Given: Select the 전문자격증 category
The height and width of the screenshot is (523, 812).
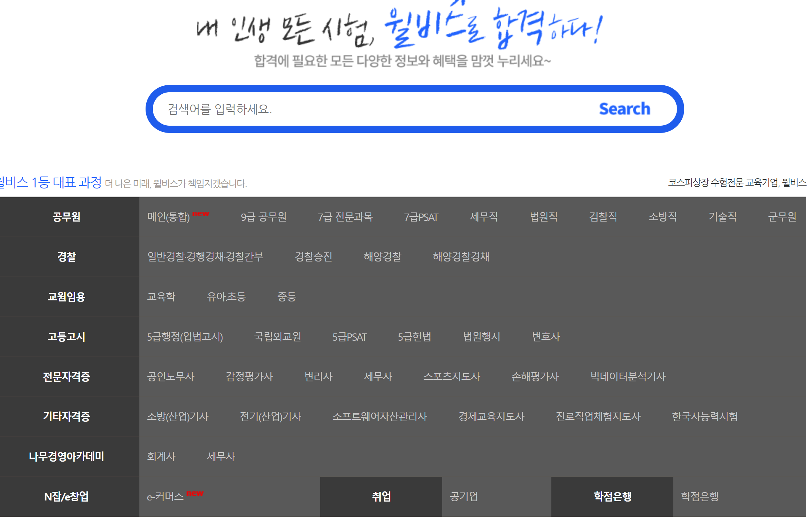Looking at the screenshot, I should pos(66,377).
